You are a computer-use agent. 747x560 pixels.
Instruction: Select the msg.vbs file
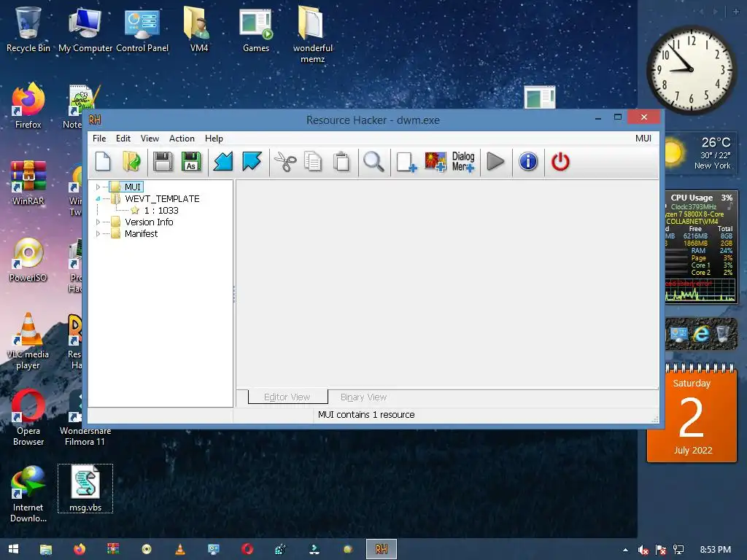(85, 489)
